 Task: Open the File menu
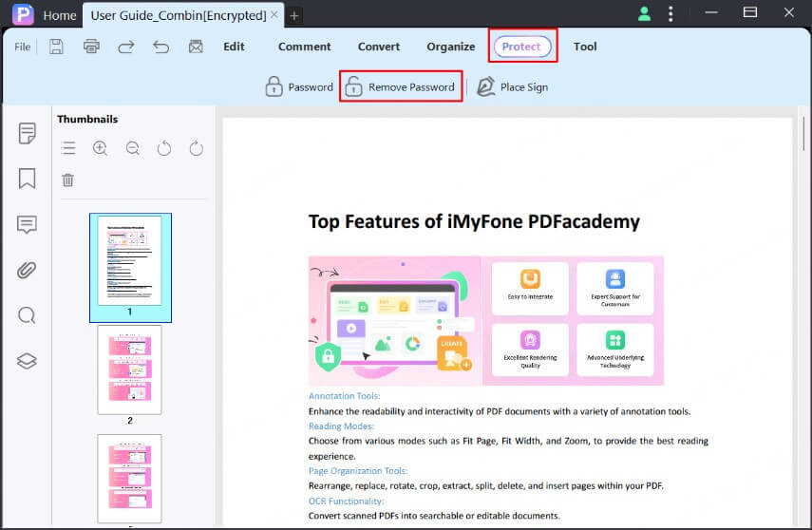pos(22,47)
